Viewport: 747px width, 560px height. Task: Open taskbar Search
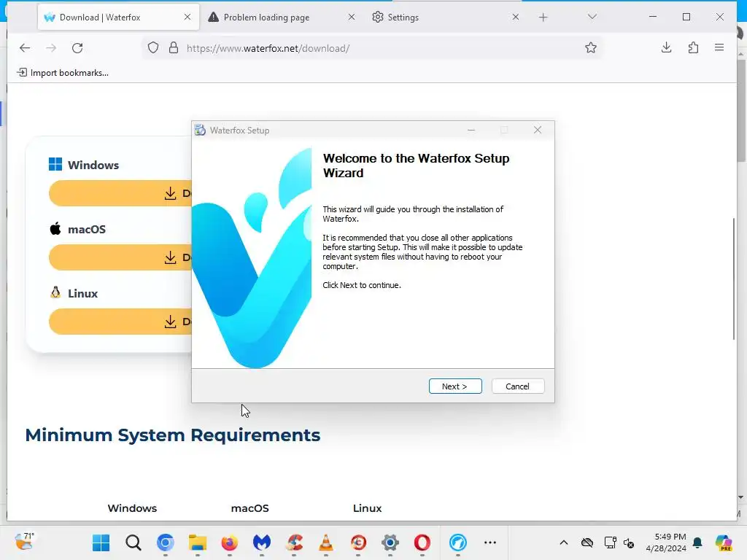pos(133,542)
